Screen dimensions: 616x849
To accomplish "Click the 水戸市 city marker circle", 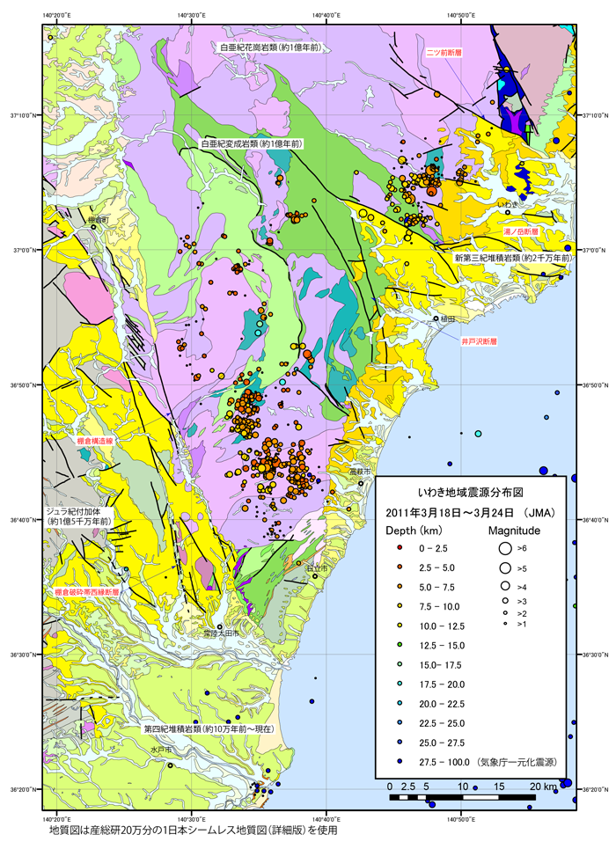I will pos(170,765).
